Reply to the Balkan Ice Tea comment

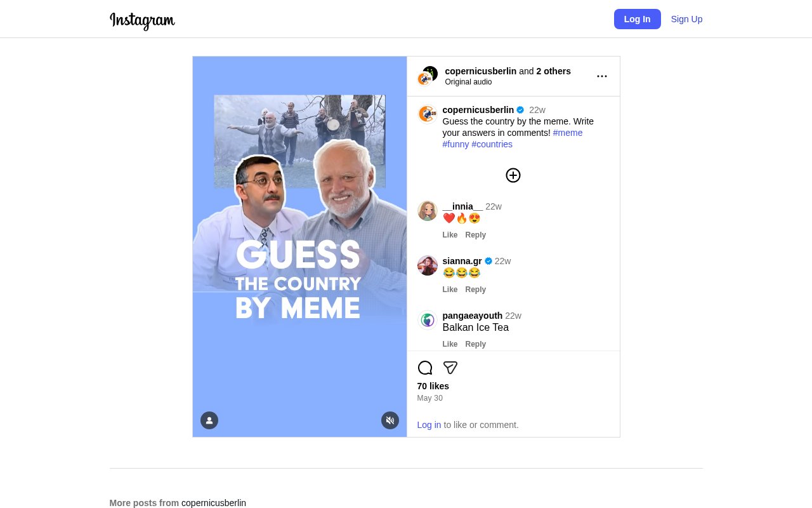point(475,344)
